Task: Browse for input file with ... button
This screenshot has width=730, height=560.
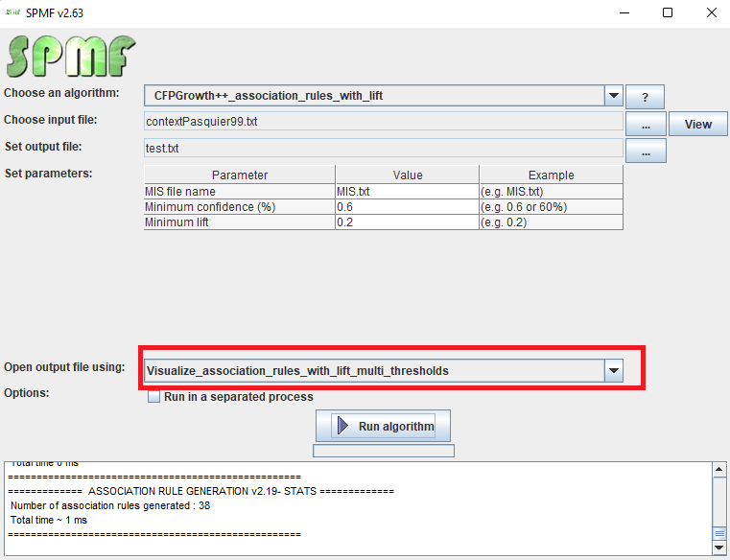Action: pos(646,125)
